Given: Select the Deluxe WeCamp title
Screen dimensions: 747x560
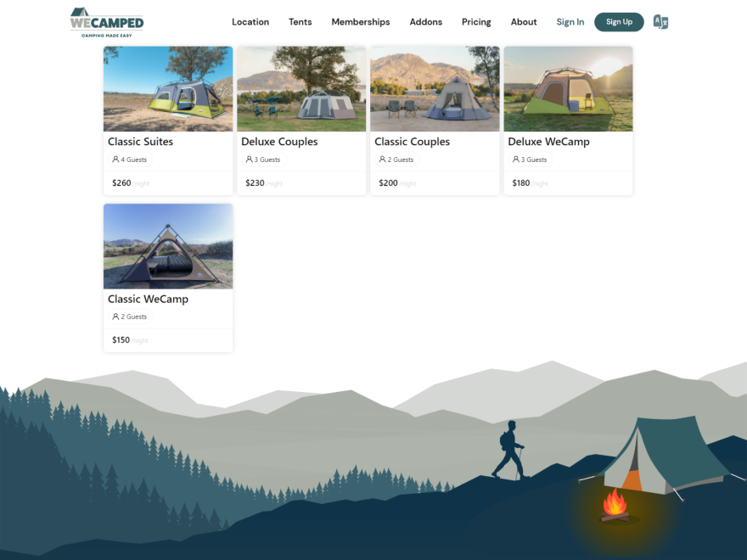Looking at the screenshot, I should pyautogui.click(x=549, y=142).
